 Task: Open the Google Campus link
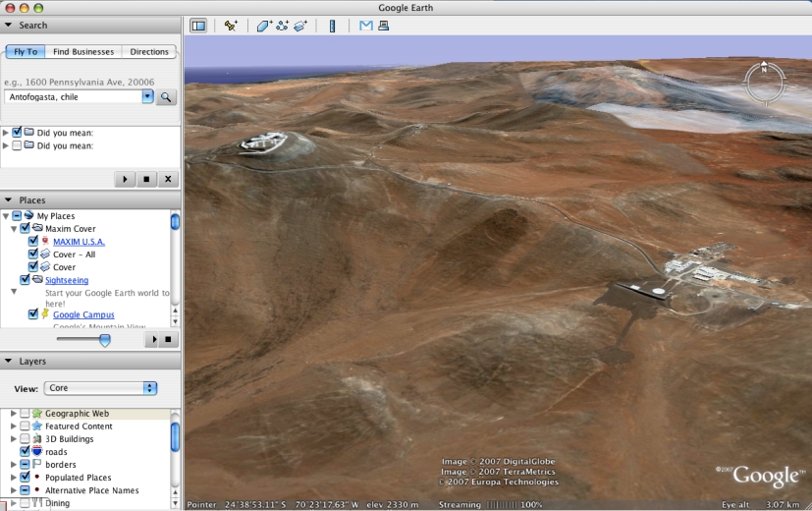tap(83, 314)
